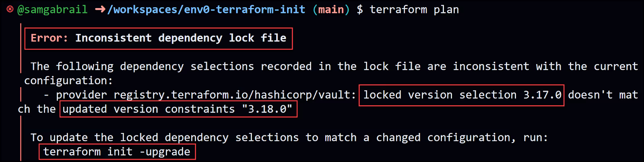Click the dollar sign prompt symbol
Image resolution: width=644 pixels, height=162 pixels.
click(x=360, y=10)
